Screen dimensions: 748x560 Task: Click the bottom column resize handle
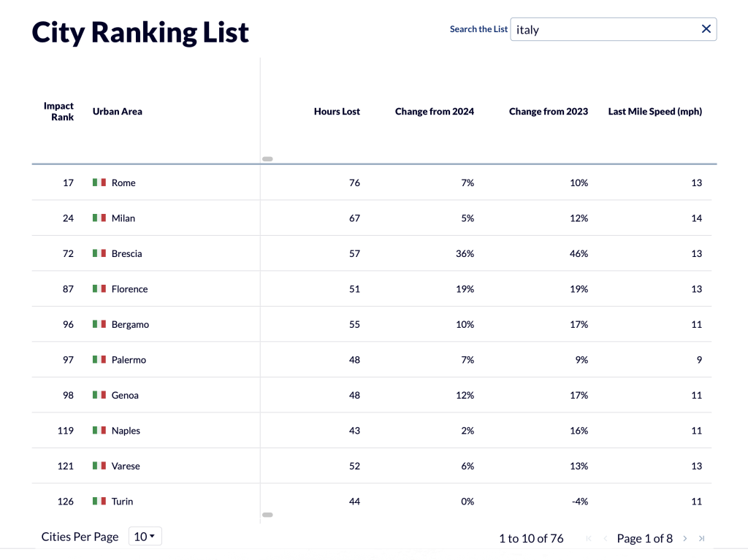(267, 515)
